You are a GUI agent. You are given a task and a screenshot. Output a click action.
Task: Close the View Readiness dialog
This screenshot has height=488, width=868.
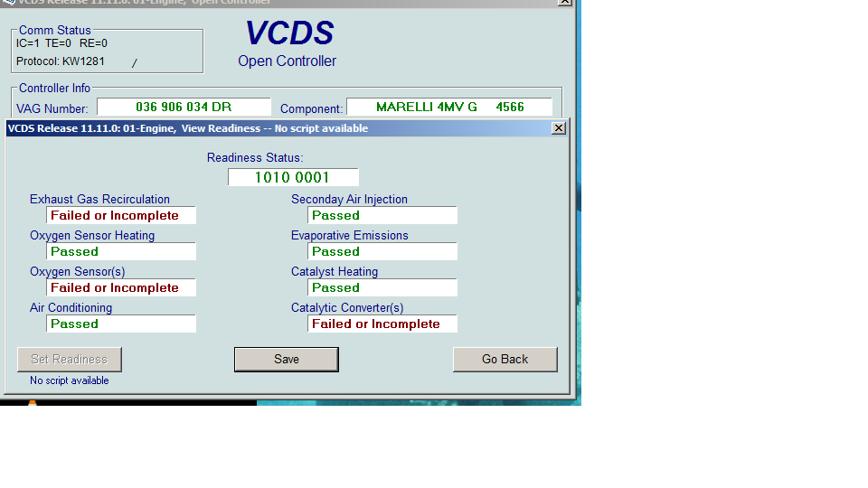pos(559,128)
